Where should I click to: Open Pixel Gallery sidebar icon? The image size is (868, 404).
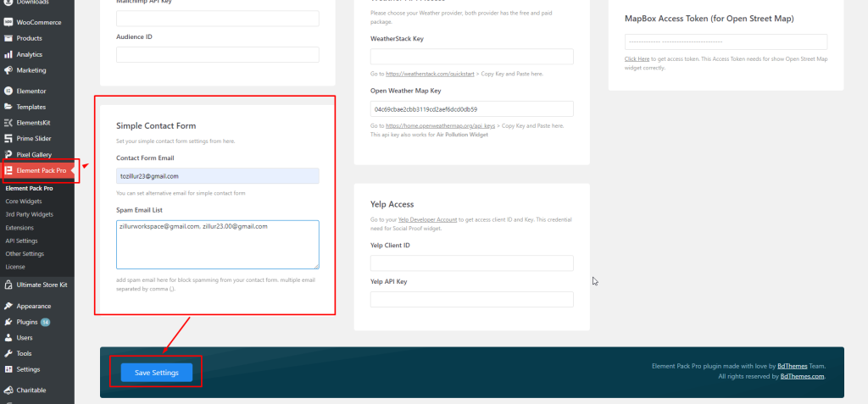click(x=8, y=154)
